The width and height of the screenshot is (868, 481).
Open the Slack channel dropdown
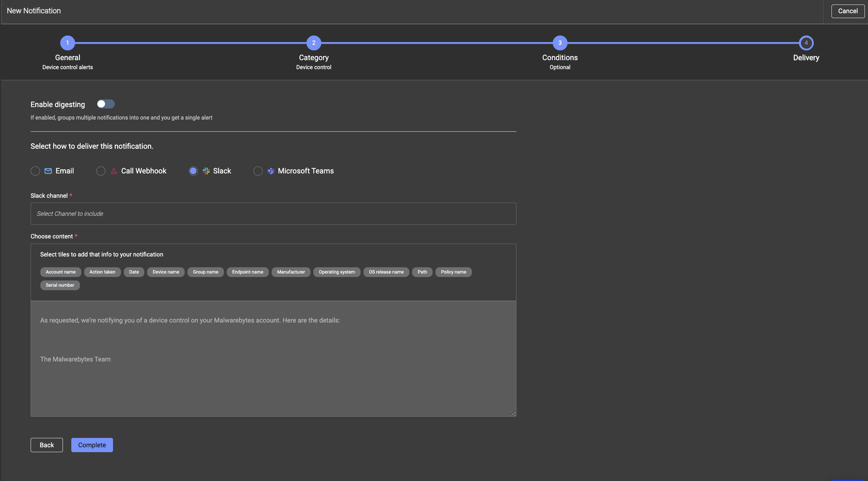pos(273,214)
